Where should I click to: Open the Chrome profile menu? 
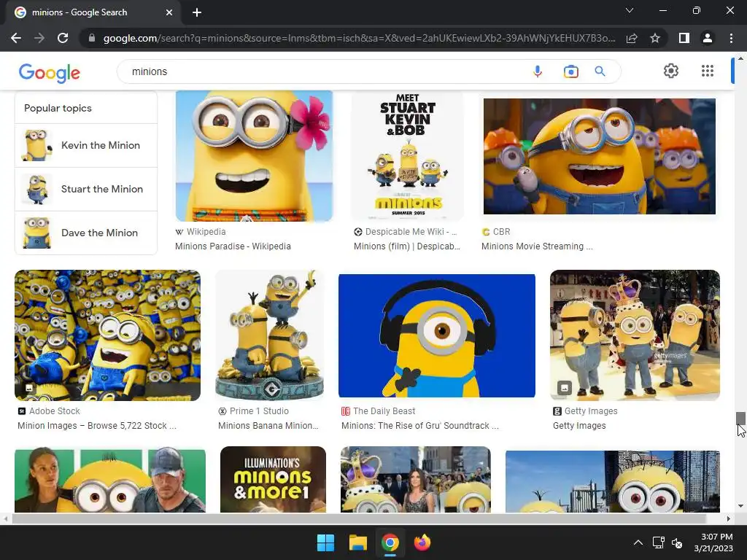point(708,38)
